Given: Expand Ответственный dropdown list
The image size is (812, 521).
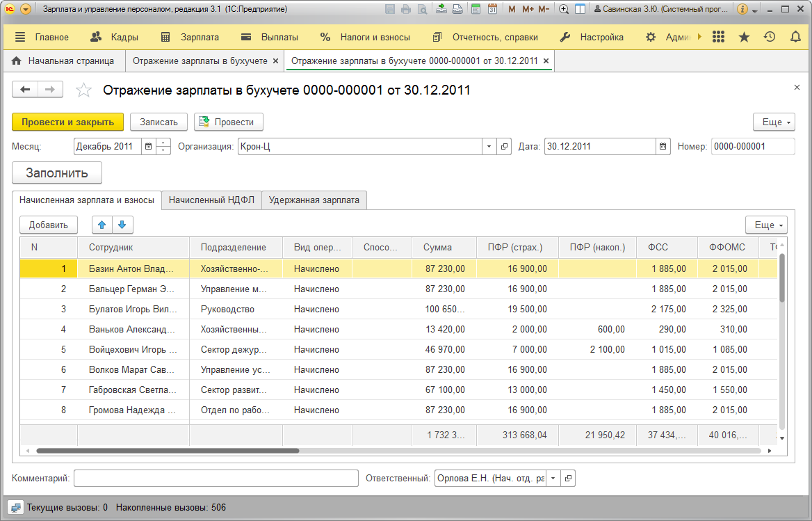Looking at the screenshot, I should (x=553, y=478).
